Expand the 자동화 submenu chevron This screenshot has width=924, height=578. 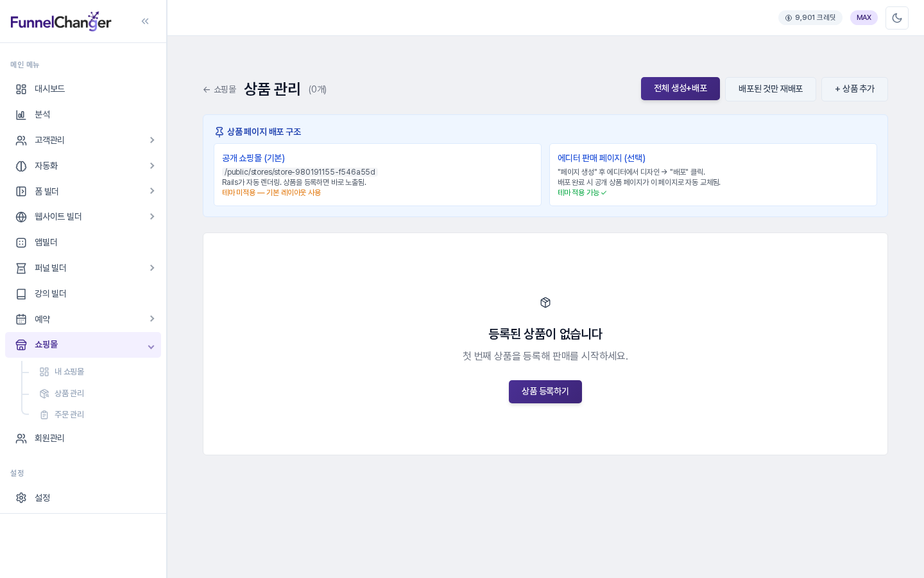point(152,166)
